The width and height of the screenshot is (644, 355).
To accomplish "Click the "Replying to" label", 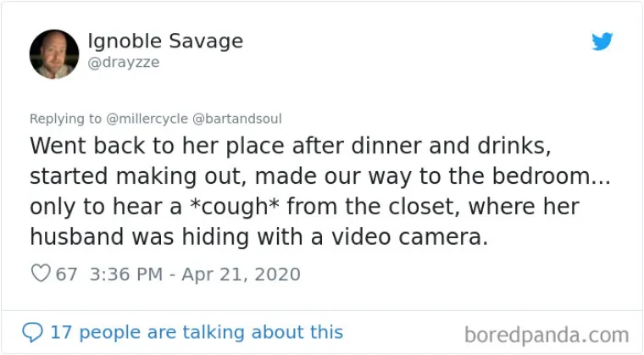I will pyautogui.click(x=64, y=119).
